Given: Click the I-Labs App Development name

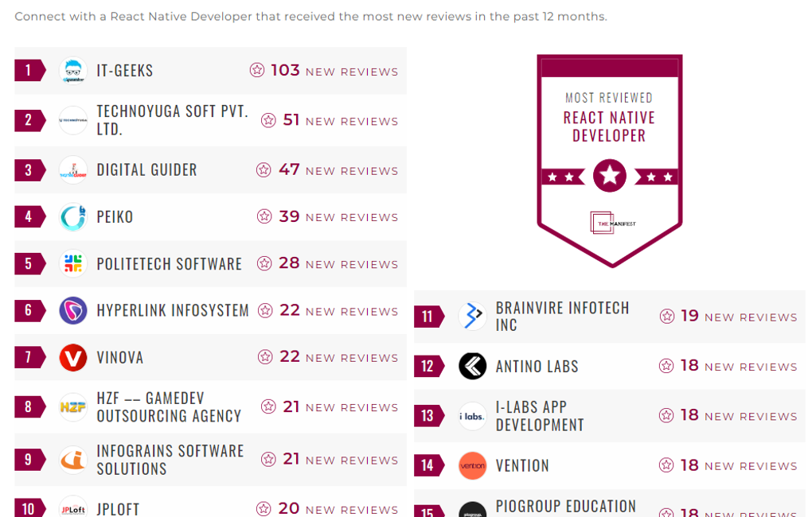Looking at the screenshot, I should pos(540,416).
